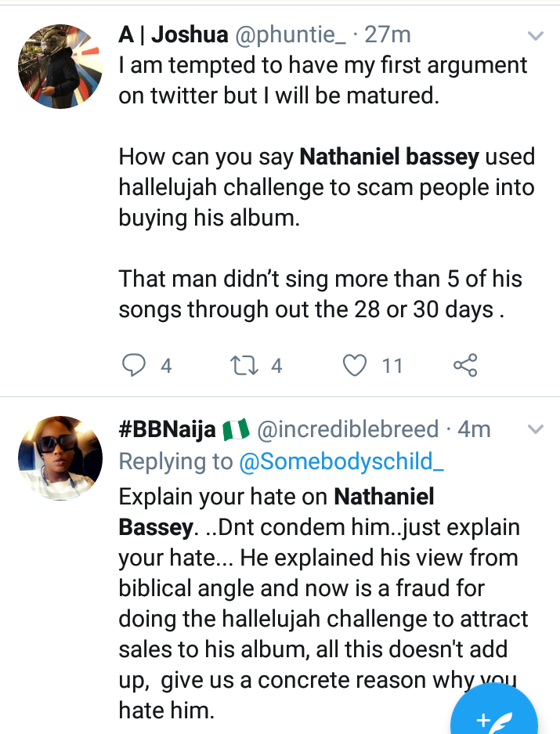Tap the reply count 4 on Joshua's tweet
Viewport: 560px width, 734px height.
click(x=166, y=365)
